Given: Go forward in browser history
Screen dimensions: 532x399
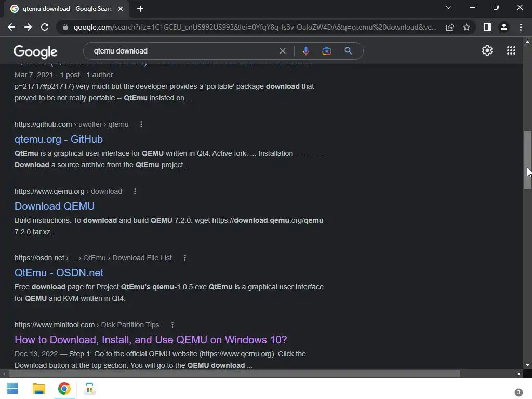Looking at the screenshot, I should pos(28,27).
